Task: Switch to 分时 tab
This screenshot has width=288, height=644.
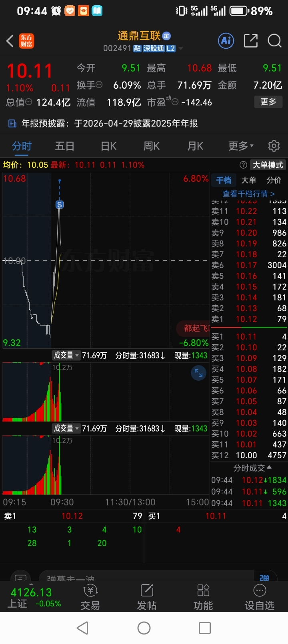Action: click(x=22, y=146)
